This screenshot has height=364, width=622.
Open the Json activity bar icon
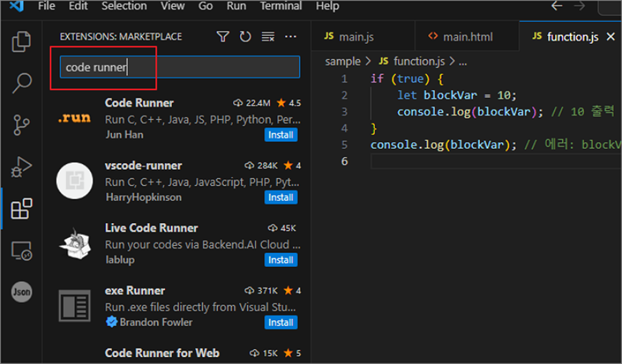(x=22, y=292)
